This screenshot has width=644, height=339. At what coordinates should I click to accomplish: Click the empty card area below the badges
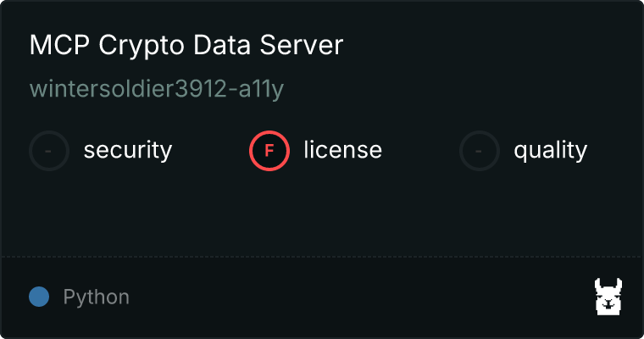322,212
